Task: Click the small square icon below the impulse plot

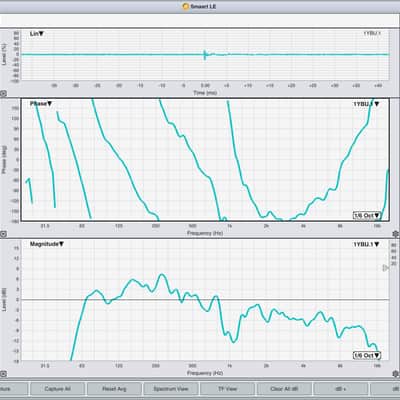Action: click(3, 94)
